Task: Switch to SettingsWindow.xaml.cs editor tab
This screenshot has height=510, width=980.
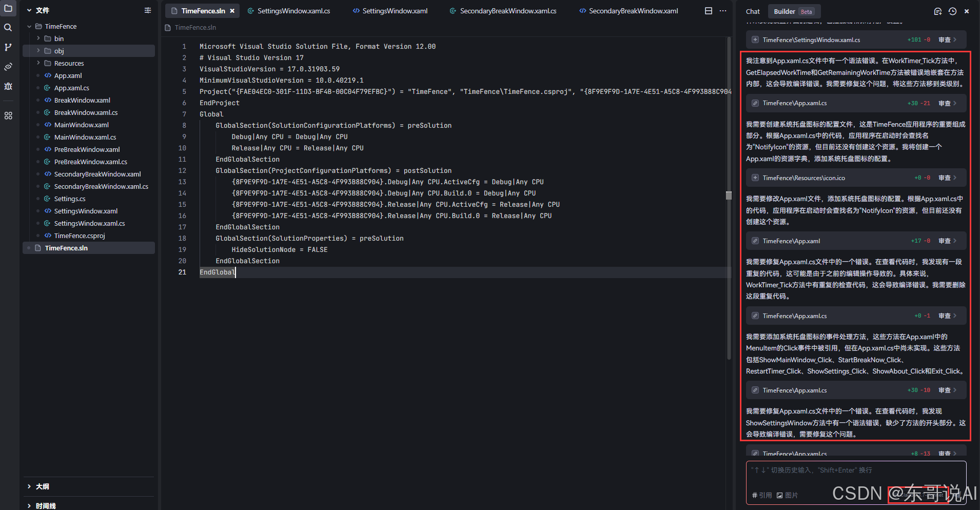Action: (289, 11)
